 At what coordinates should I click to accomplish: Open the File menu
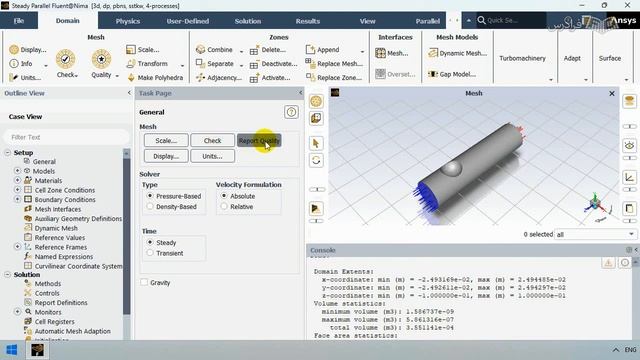(x=19, y=21)
